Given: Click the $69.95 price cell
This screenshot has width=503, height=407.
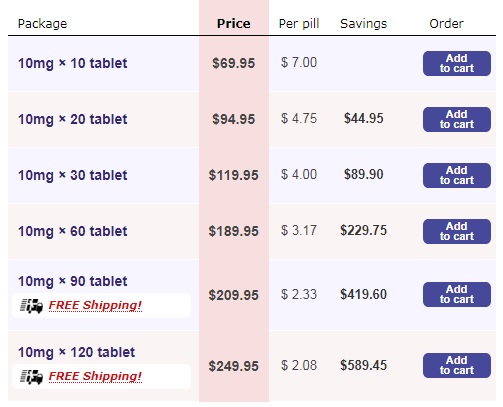Looking at the screenshot, I should point(234,63).
